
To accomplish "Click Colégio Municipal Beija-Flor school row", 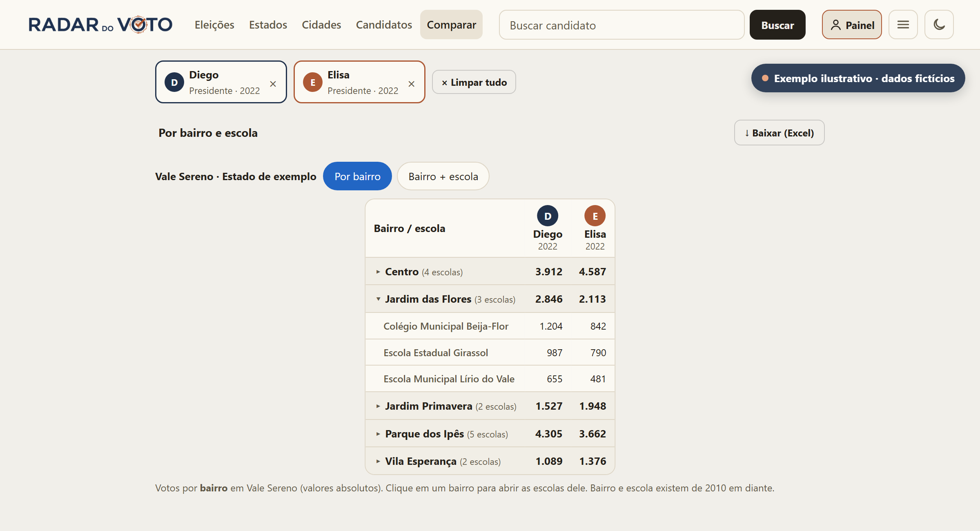I will [490, 326].
